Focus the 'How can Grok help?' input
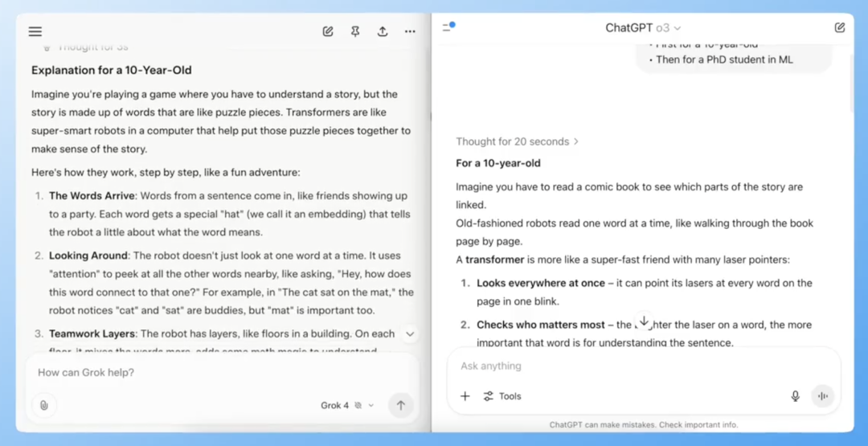The width and height of the screenshot is (868, 446). [x=222, y=372]
